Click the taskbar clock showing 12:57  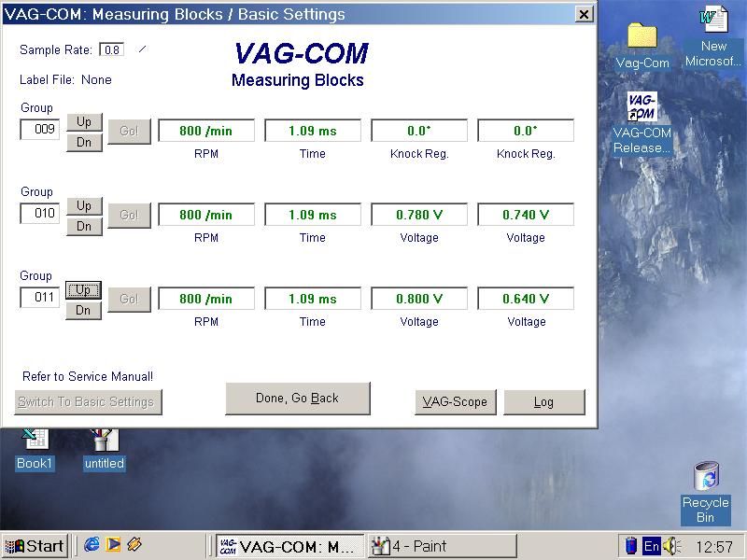click(x=713, y=546)
